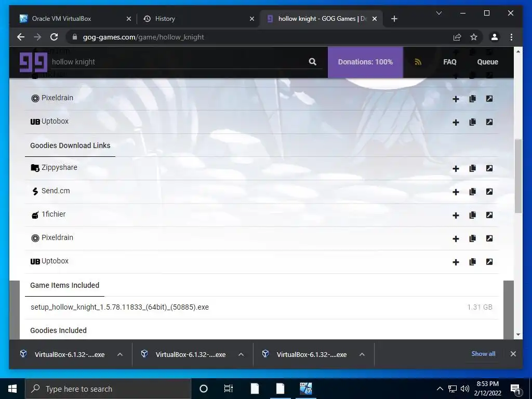532x399 pixels.
Task: Click the share page icon
Action: [x=457, y=37]
